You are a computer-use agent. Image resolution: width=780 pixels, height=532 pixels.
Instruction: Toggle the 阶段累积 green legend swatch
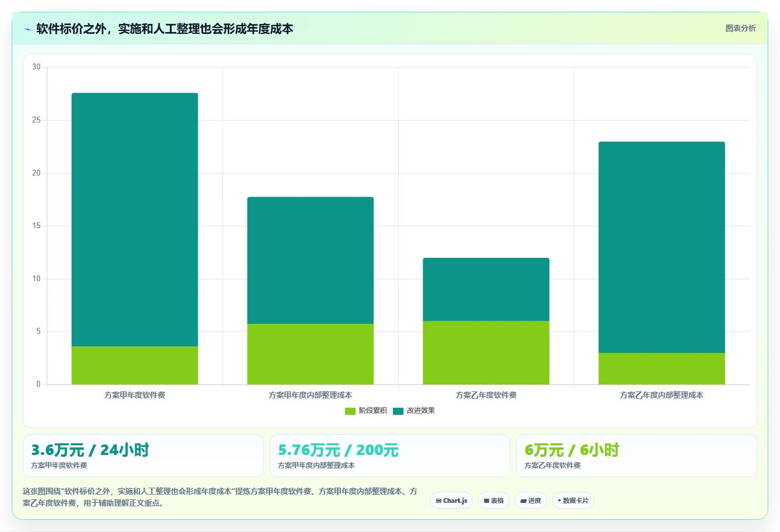pos(350,411)
